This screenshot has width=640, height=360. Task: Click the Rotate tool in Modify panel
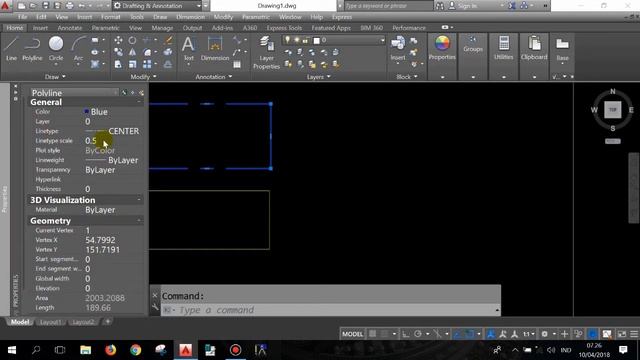pyautogui.click(x=132, y=40)
